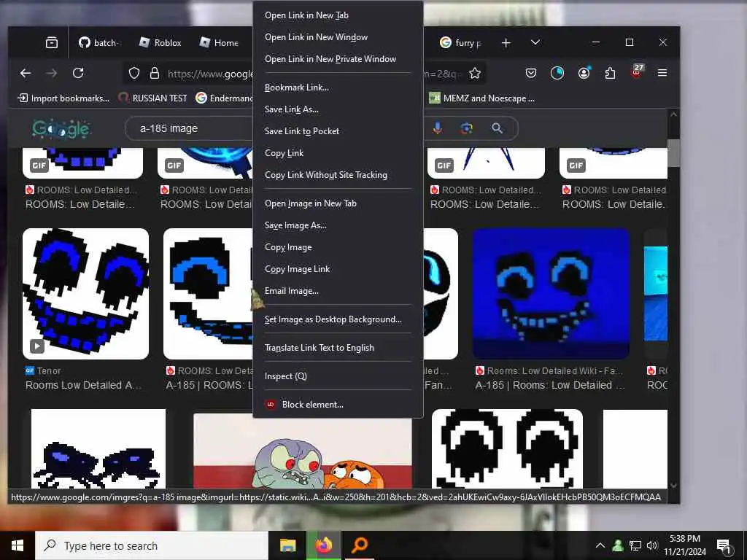Select Inspect (Q) entry
747x560 pixels.
pos(338,376)
